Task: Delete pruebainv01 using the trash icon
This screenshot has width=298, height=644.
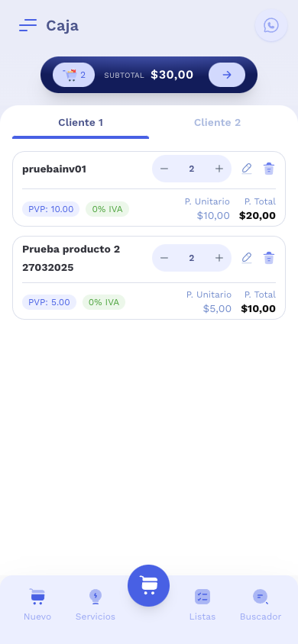Action: pos(269,169)
